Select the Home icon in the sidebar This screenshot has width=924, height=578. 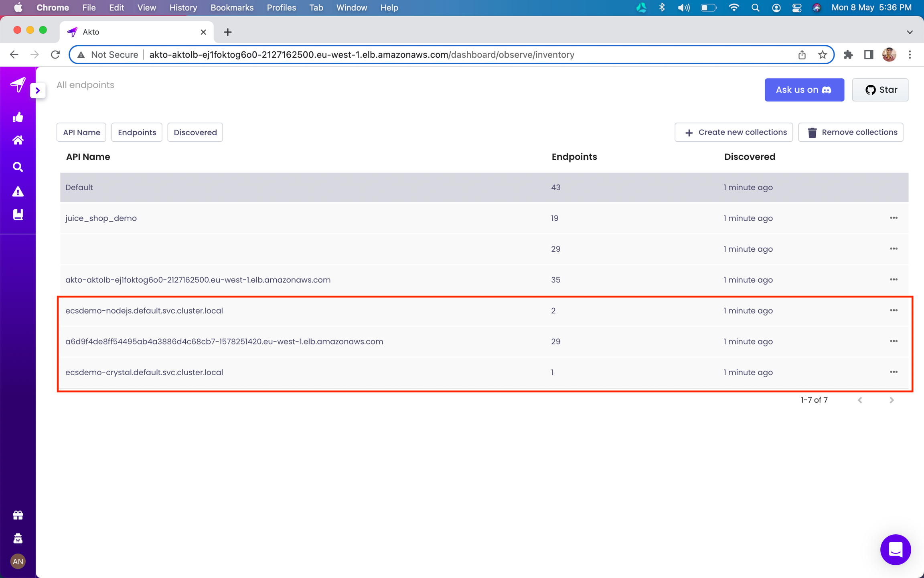[18, 139]
